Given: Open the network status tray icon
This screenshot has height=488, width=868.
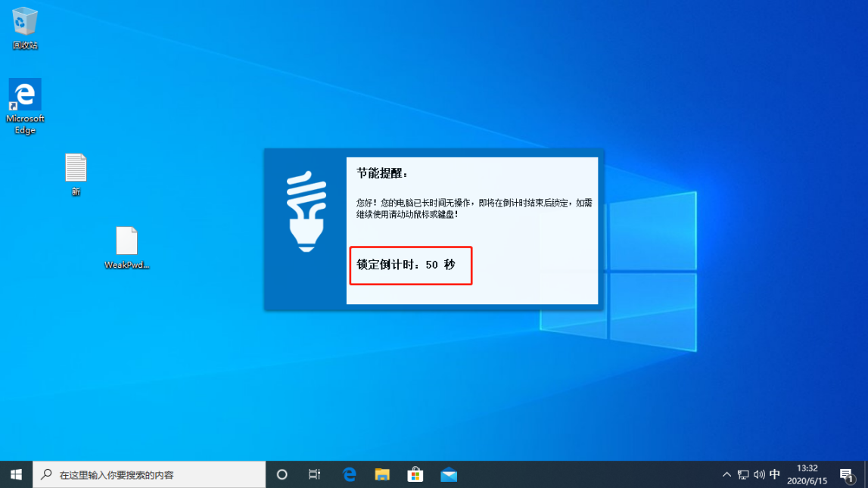Looking at the screenshot, I should point(743,474).
